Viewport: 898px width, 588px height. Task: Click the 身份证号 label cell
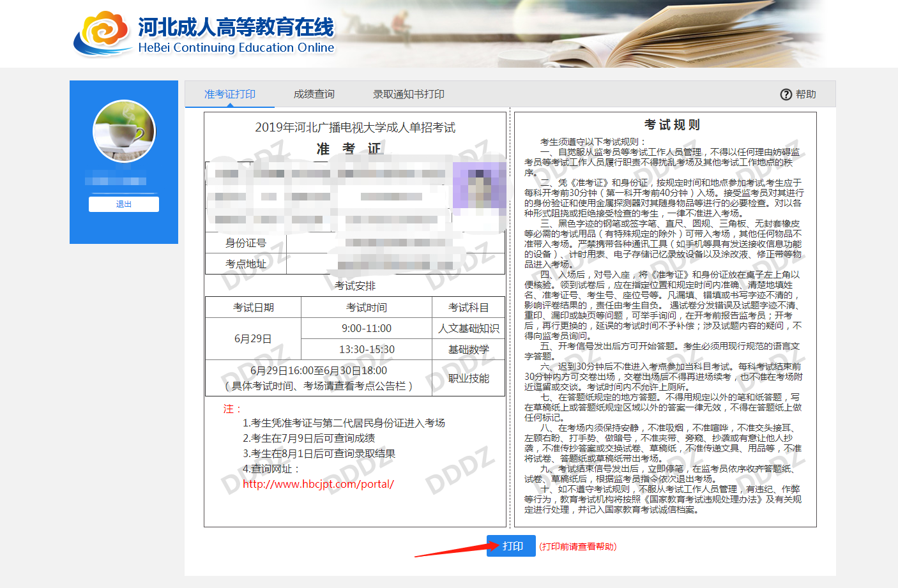pos(246,243)
